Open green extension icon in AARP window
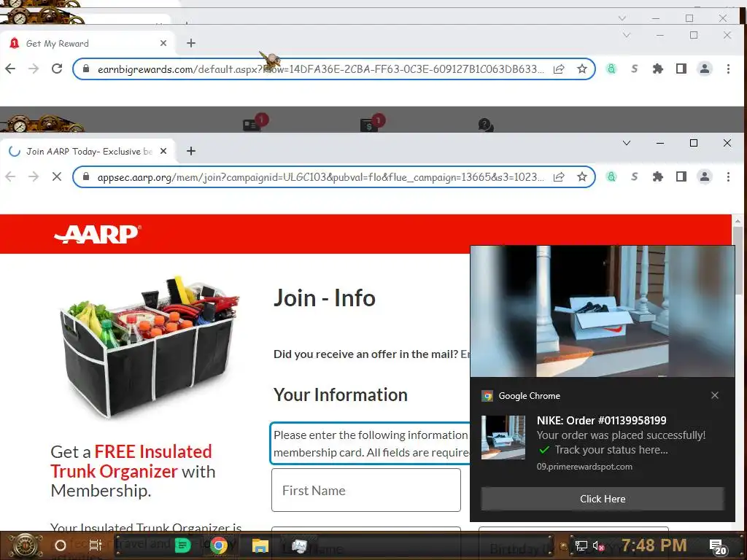Screen dimensions: 747x560 pyautogui.click(x=611, y=176)
